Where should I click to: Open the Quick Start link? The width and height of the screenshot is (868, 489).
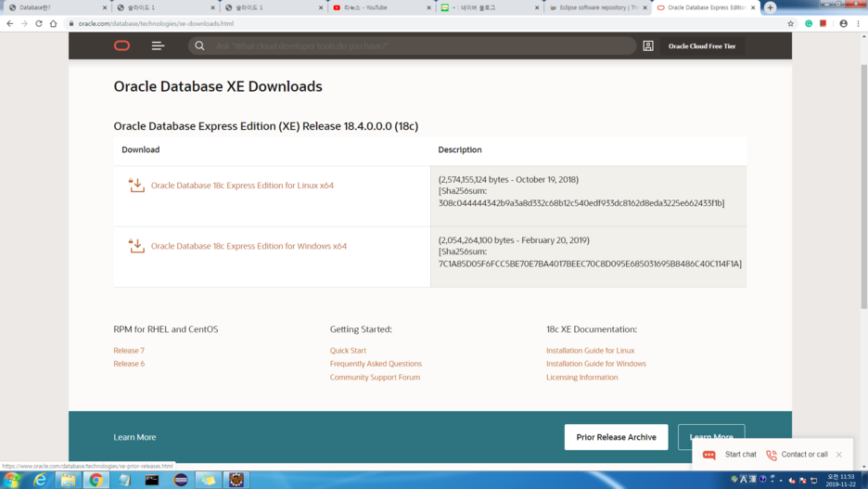pos(348,351)
